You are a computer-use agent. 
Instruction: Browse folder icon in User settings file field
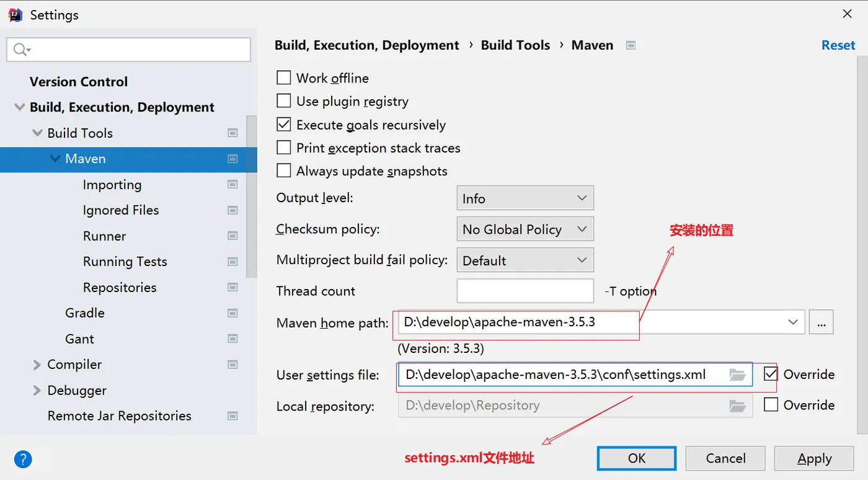click(x=737, y=375)
